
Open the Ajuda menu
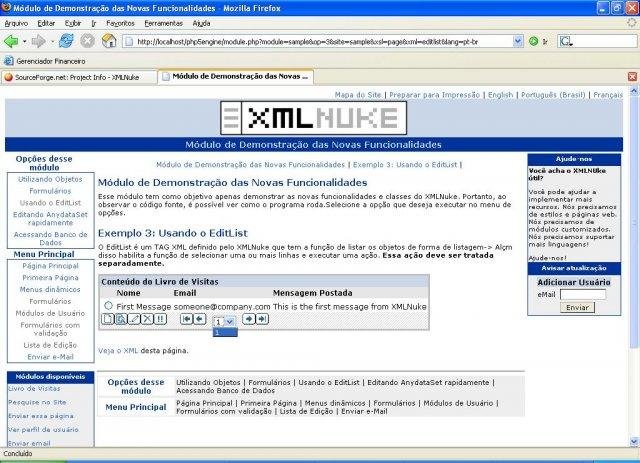coord(201,23)
